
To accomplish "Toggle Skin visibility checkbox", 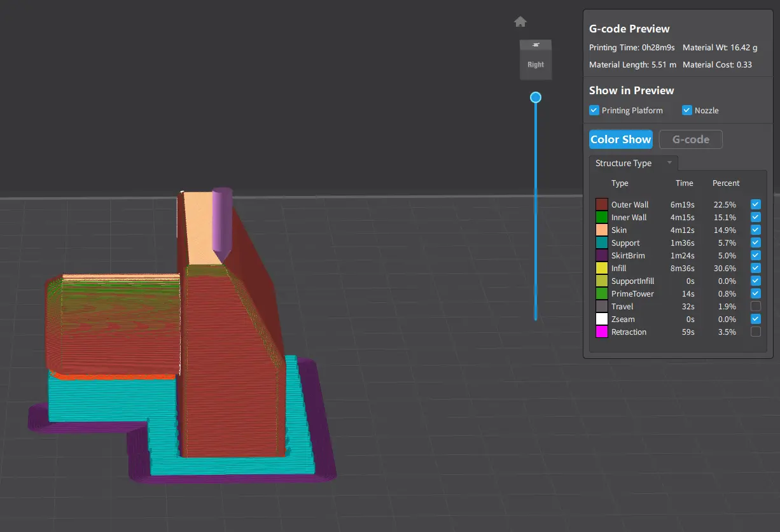I will pos(756,230).
